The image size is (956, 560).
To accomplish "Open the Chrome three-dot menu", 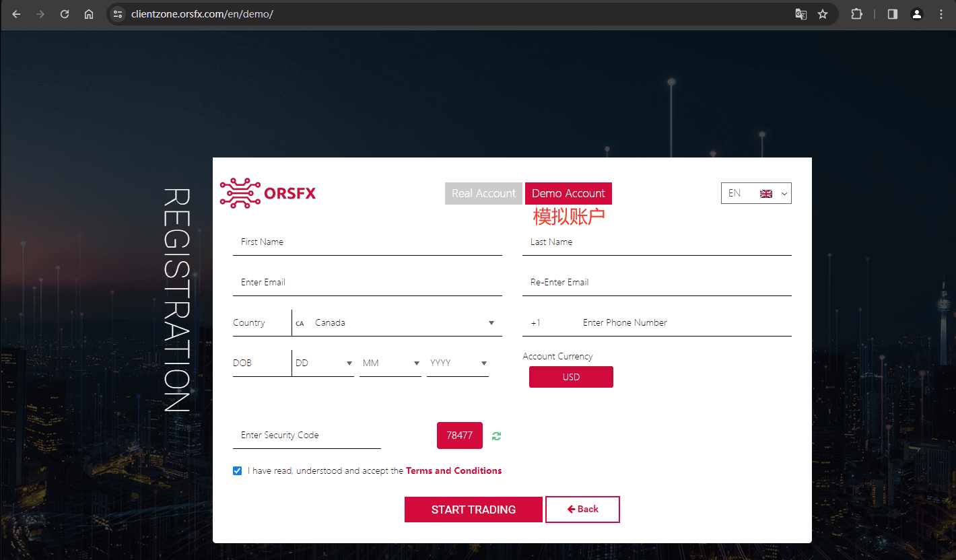I will pyautogui.click(x=941, y=14).
